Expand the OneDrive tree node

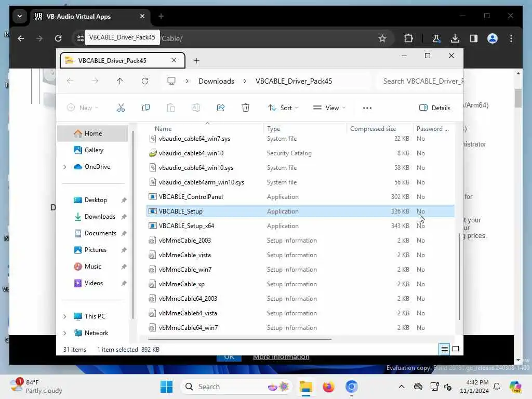point(65,167)
